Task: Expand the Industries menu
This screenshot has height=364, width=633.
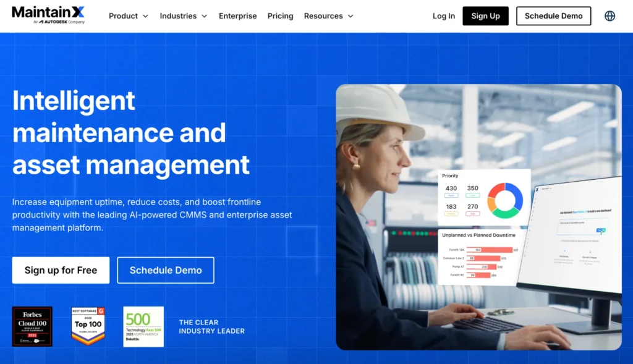Action: (x=183, y=16)
